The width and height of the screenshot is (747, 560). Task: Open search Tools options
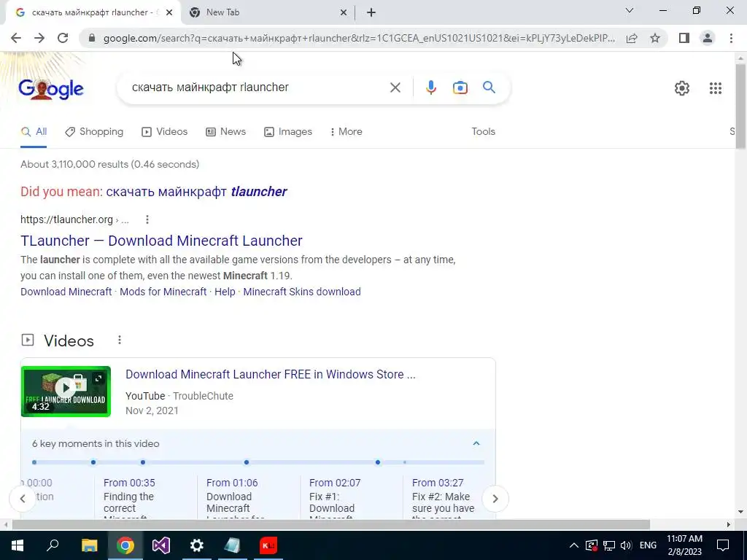coord(483,132)
